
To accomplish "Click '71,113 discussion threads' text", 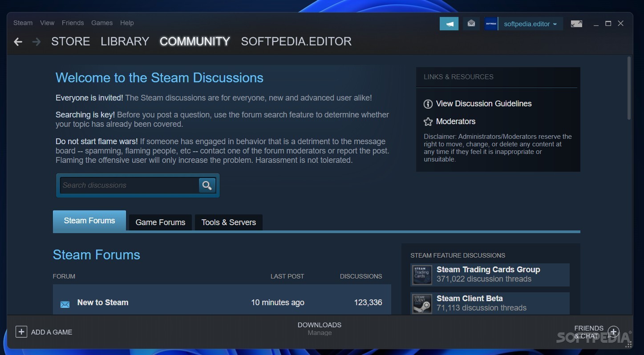I will pyautogui.click(x=482, y=308).
